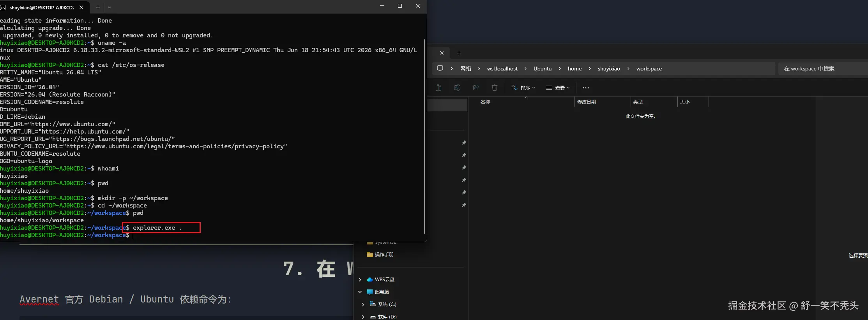Expand chevron after home in address bar

pyautogui.click(x=590, y=69)
